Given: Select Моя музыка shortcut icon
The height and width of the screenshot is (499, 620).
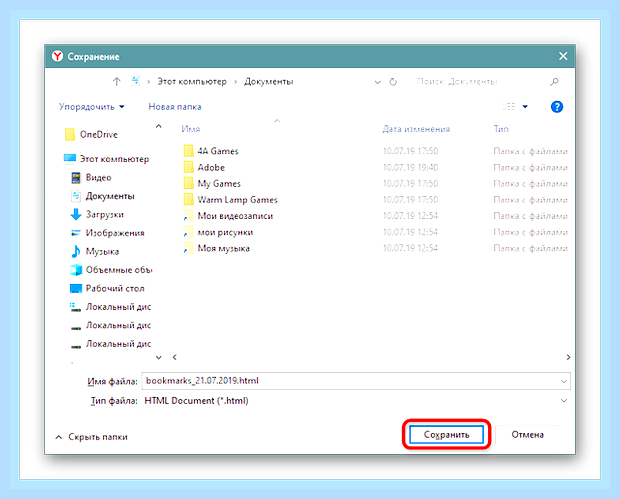Looking at the screenshot, I should pyautogui.click(x=189, y=248).
